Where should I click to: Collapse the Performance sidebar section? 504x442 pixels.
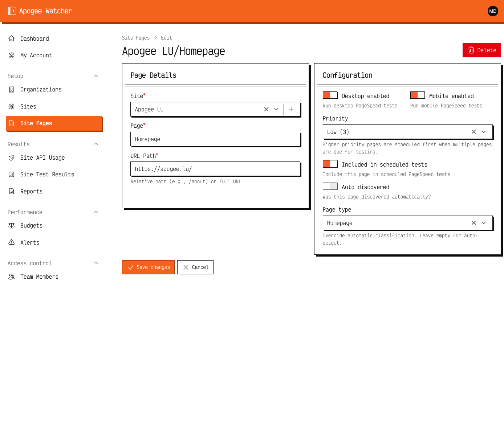[x=96, y=212]
